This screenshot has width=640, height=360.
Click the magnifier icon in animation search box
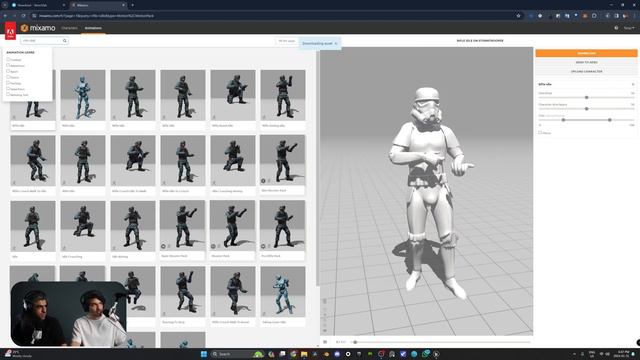64,41
